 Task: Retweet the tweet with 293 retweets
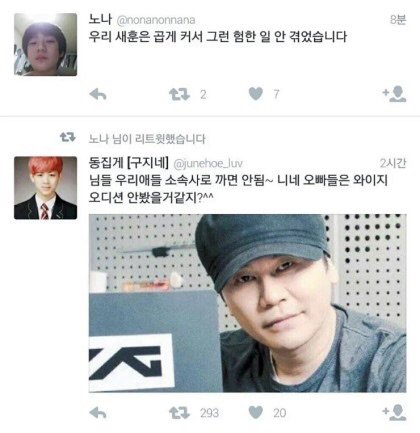179,413
